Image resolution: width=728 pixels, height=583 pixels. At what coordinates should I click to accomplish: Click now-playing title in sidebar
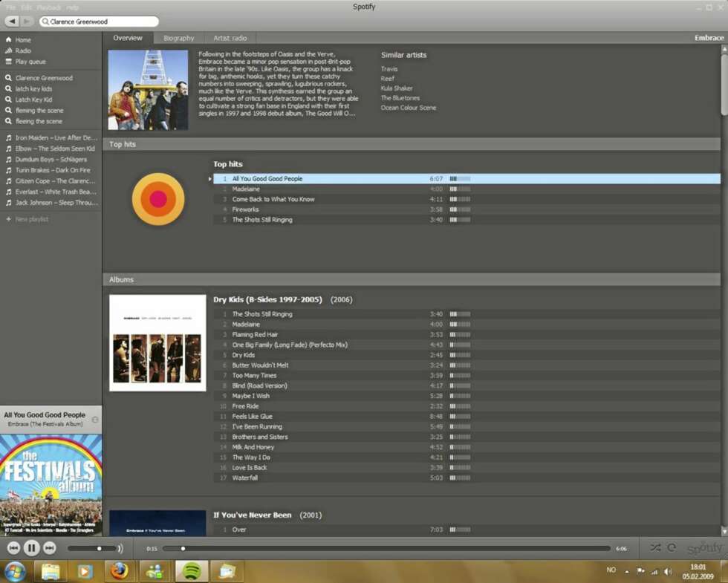click(45, 415)
